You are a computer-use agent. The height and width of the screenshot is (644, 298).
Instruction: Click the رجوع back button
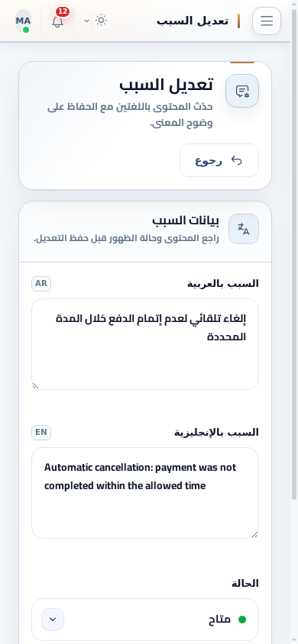(219, 160)
